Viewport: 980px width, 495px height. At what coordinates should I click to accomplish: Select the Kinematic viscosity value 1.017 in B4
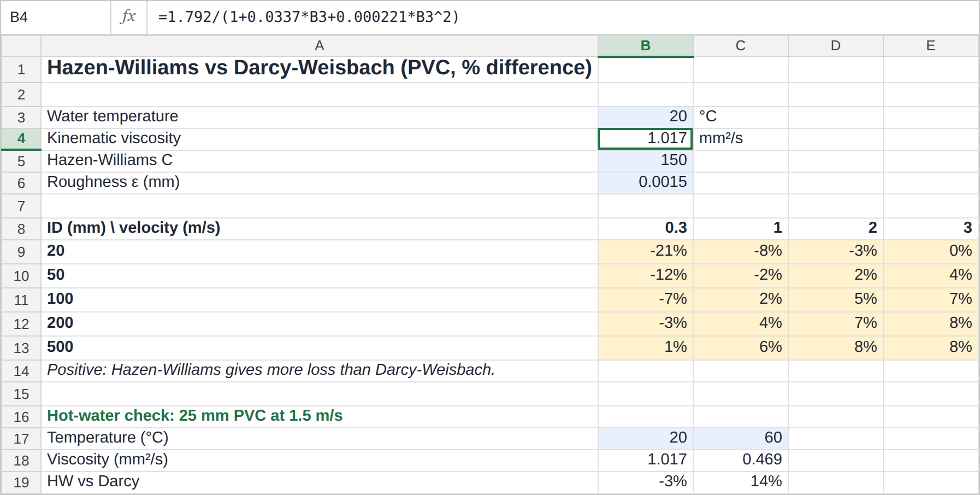coord(646,139)
